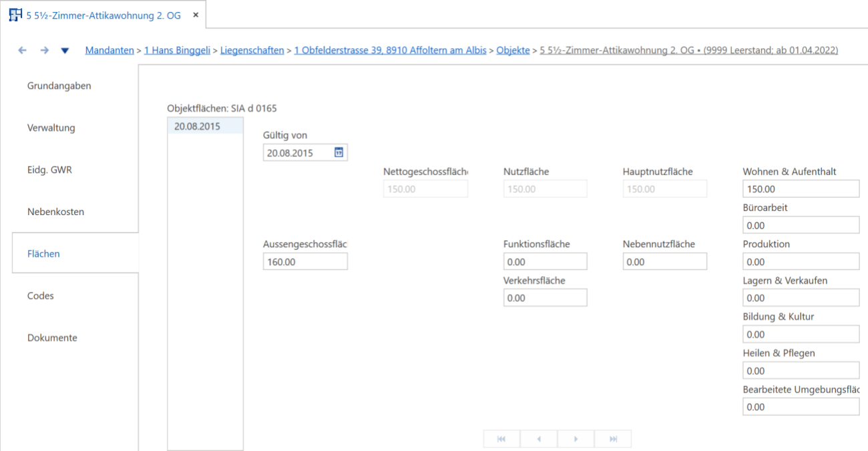Open the Obfelderstrasse 39 breadcrumb link

click(x=390, y=50)
